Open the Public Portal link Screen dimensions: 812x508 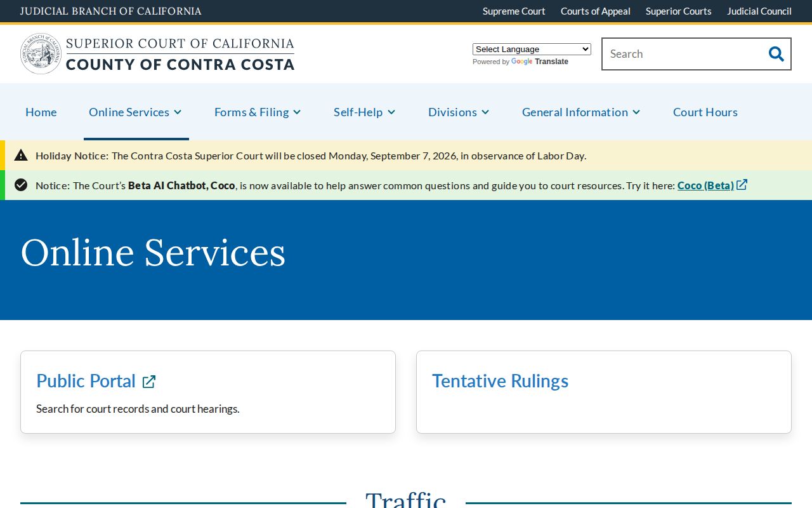[86, 380]
